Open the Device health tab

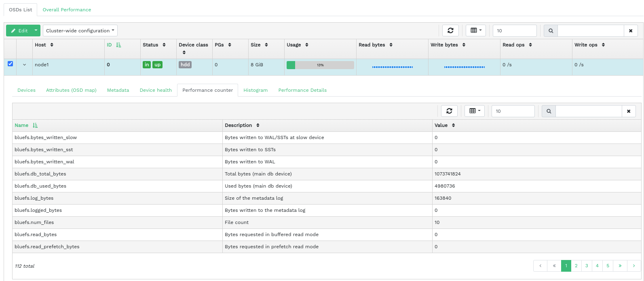click(156, 90)
